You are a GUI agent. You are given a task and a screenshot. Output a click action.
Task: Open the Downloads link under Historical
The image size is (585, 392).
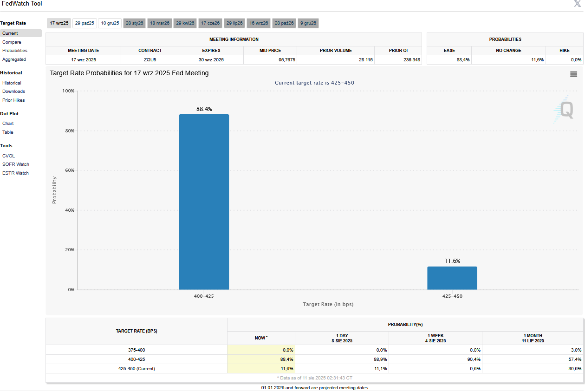point(13,91)
